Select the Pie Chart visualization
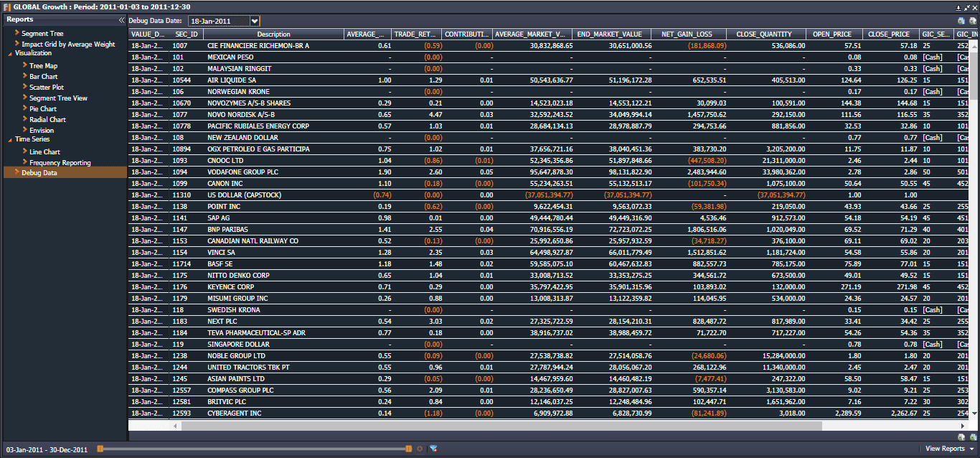Image resolution: width=980 pixels, height=458 pixels. tap(43, 109)
